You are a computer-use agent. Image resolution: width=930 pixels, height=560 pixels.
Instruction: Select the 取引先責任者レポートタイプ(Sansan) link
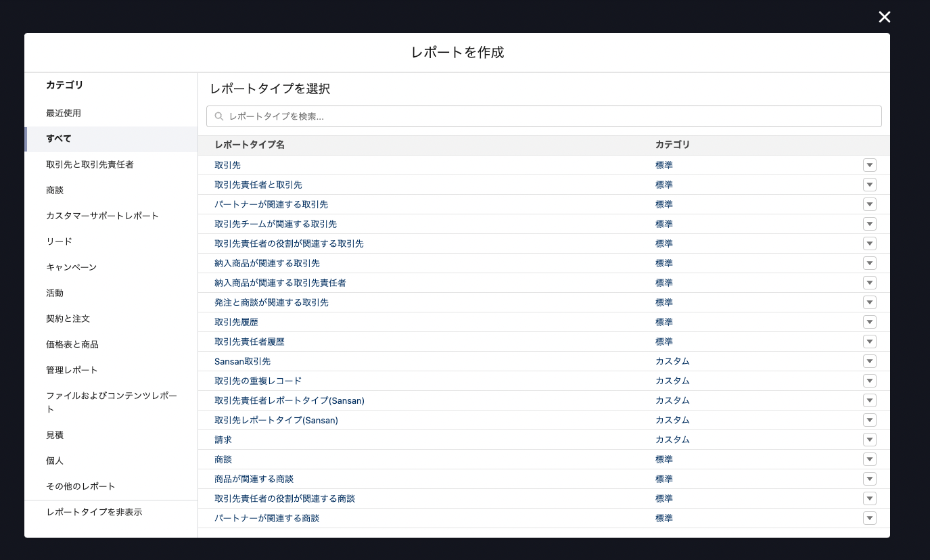tap(289, 400)
